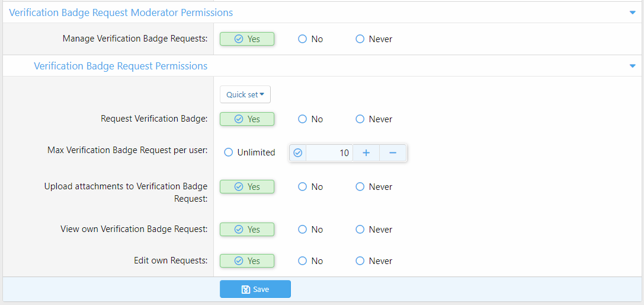Choose Yes for Manage Verification Badge Requests

tap(247, 39)
